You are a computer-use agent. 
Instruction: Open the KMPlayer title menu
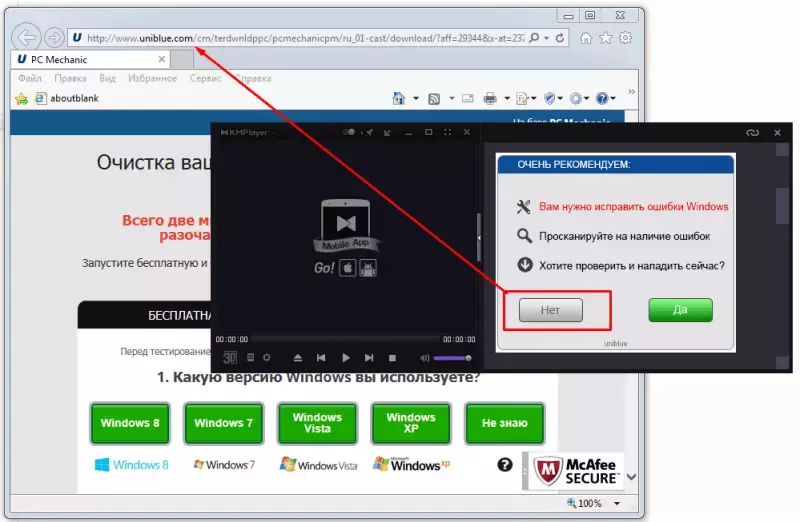click(248, 133)
